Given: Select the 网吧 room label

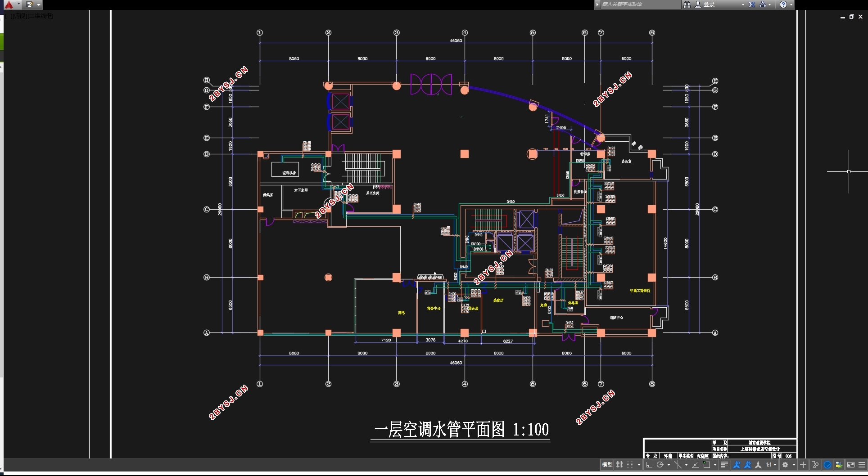Looking at the screenshot, I should point(401,313).
